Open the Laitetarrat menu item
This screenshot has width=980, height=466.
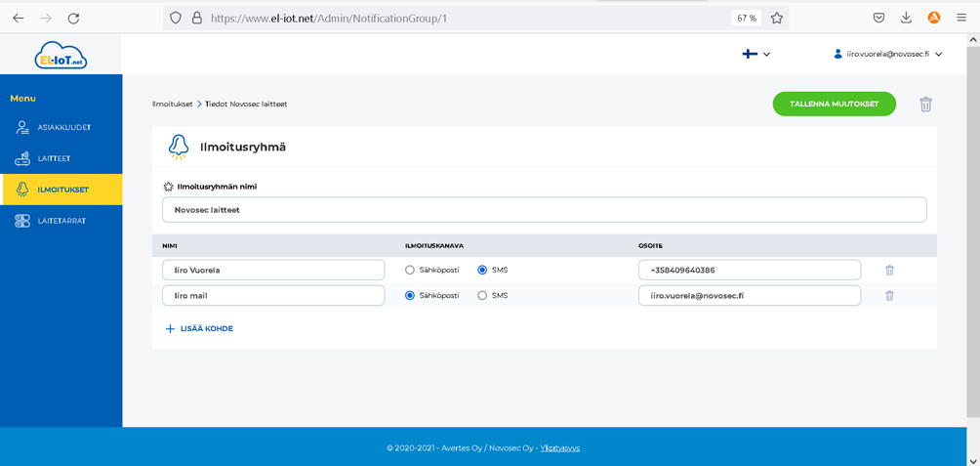61,221
